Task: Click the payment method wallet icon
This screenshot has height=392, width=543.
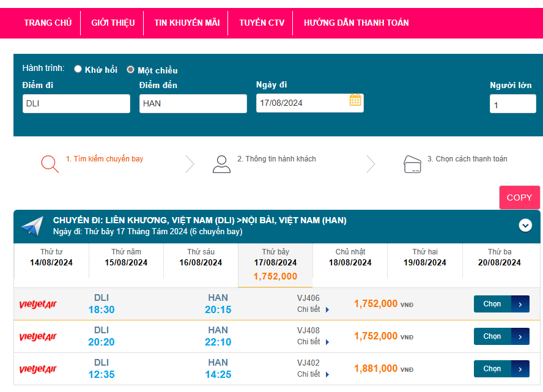Action: point(413,164)
